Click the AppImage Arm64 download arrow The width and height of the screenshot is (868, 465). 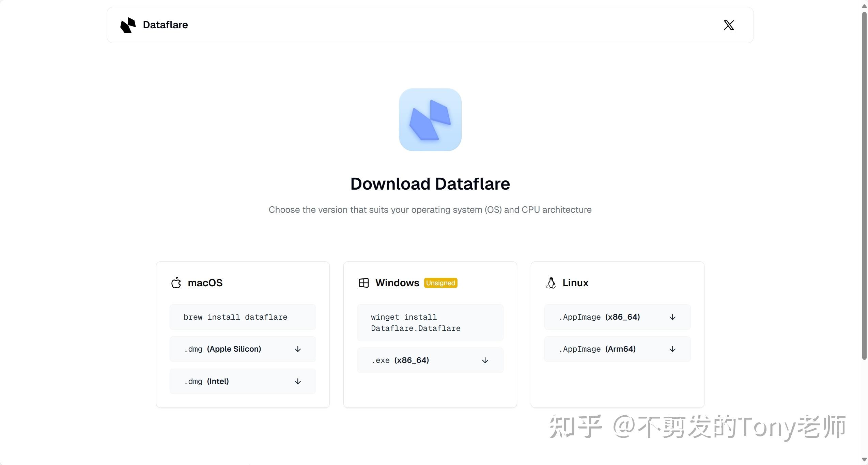672,349
